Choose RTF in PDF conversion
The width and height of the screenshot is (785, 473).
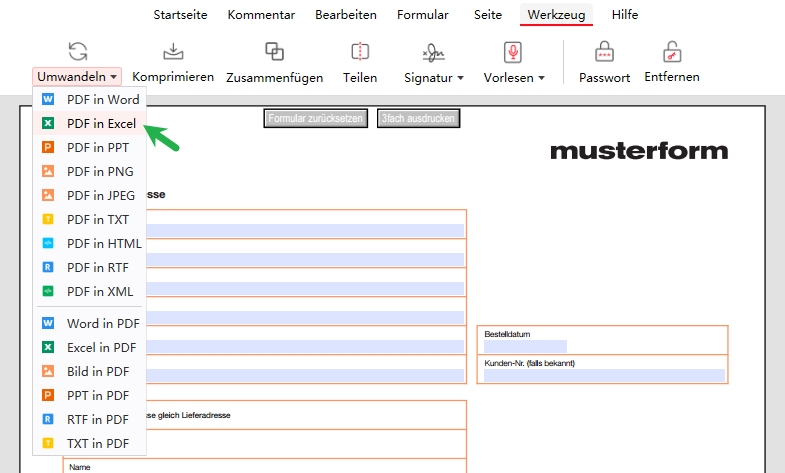tap(90, 419)
